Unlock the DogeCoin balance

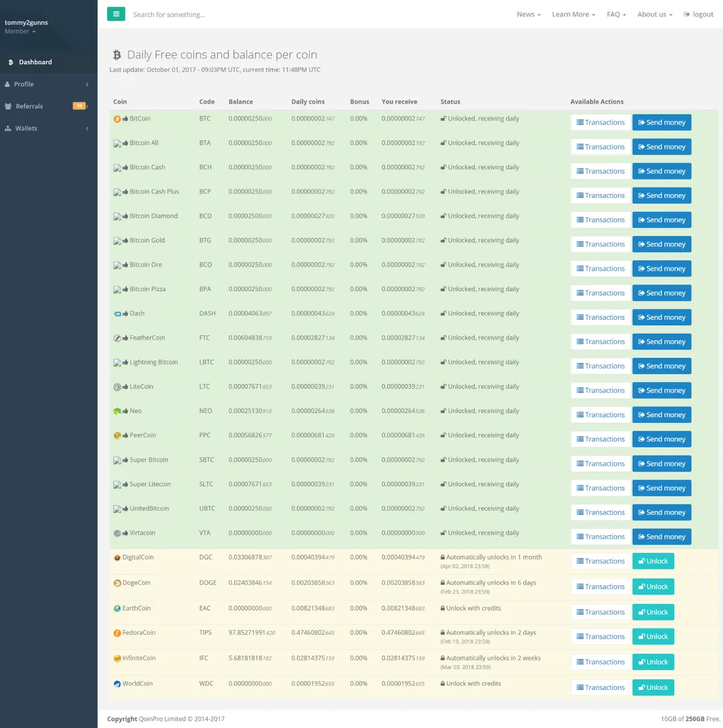[x=653, y=587]
